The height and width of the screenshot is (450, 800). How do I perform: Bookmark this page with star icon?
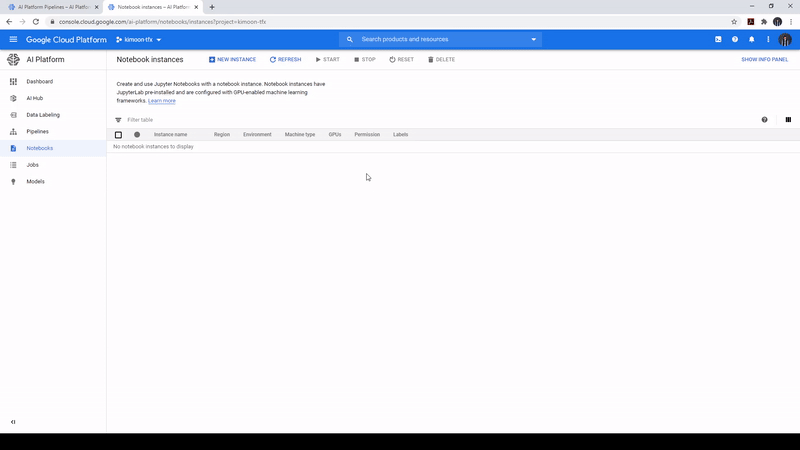[734, 22]
